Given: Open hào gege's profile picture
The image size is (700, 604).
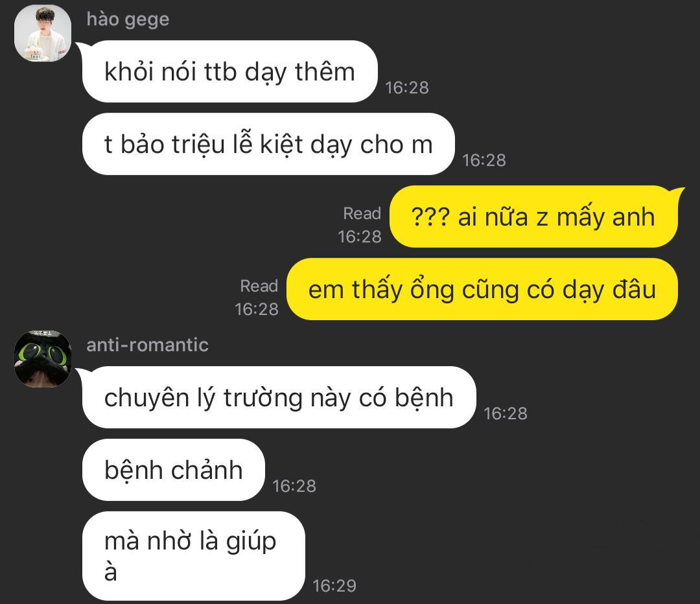Looking at the screenshot, I should tap(42, 33).
